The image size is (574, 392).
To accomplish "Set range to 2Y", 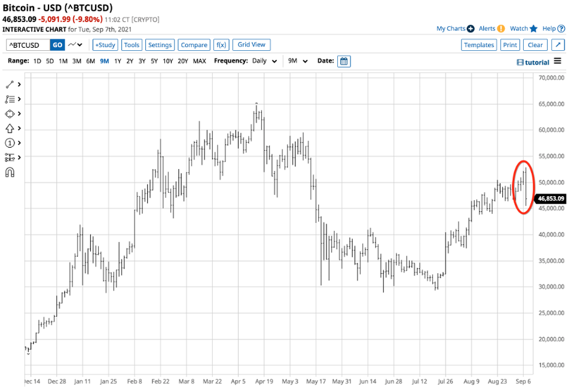I will [x=130, y=61].
